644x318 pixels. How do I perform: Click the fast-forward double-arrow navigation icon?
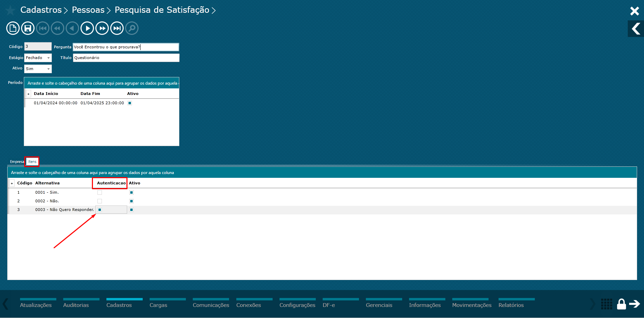click(102, 28)
